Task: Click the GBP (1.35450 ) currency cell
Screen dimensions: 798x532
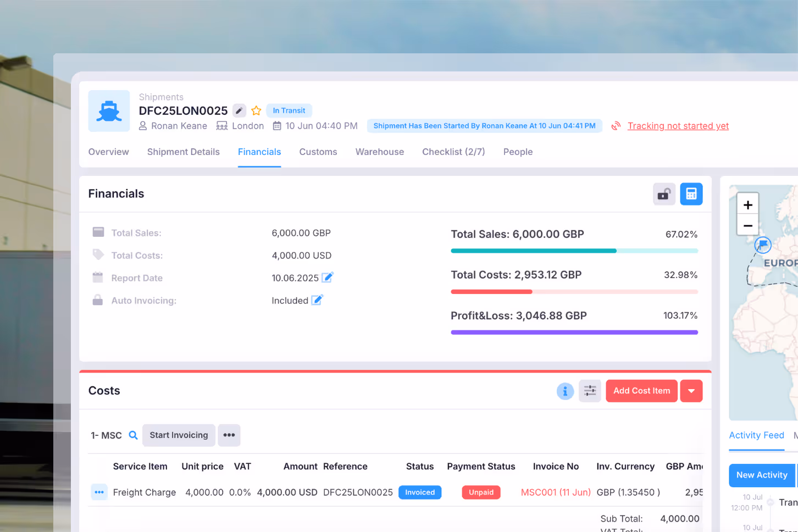Action: pyautogui.click(x=629, y=492)
